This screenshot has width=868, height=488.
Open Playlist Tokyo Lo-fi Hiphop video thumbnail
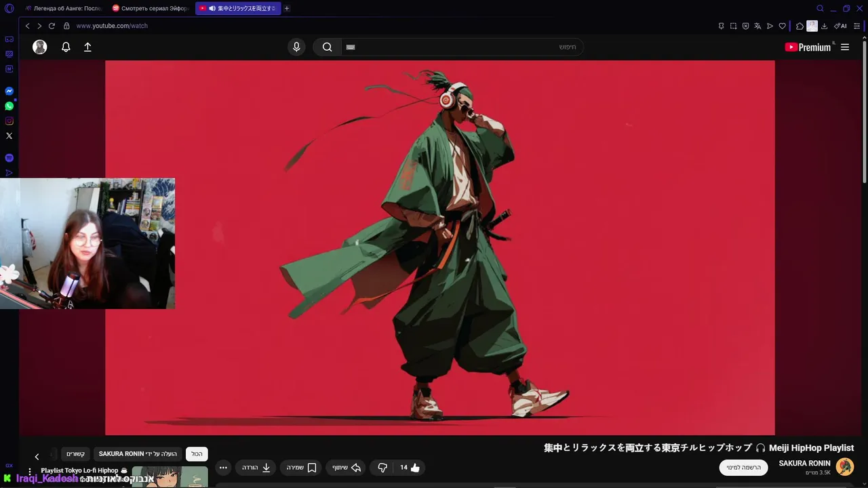point(170,477)
